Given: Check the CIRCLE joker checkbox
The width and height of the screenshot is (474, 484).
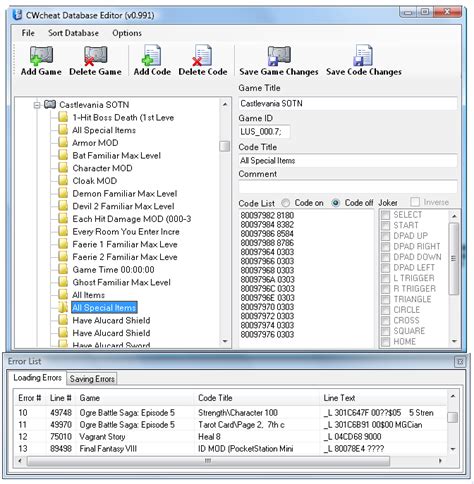Looking at the screenshot, I should click(x=385, y=310).
